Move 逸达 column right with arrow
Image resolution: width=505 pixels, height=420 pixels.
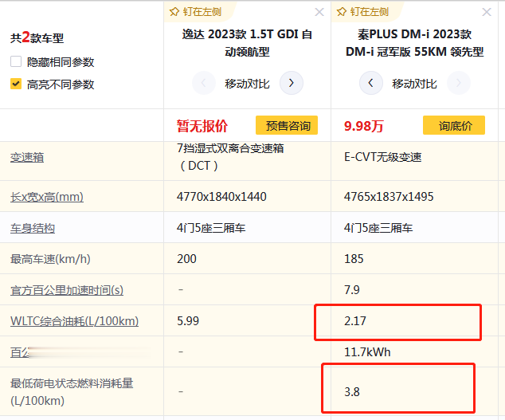pyautogui.click(x=292, y=83)
